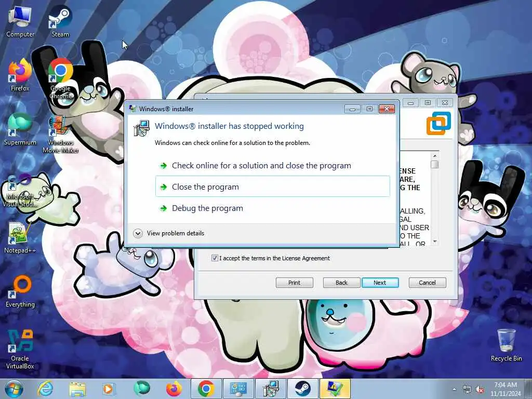Open Windows Media Player from taskbar

click(x=109, y=389)
